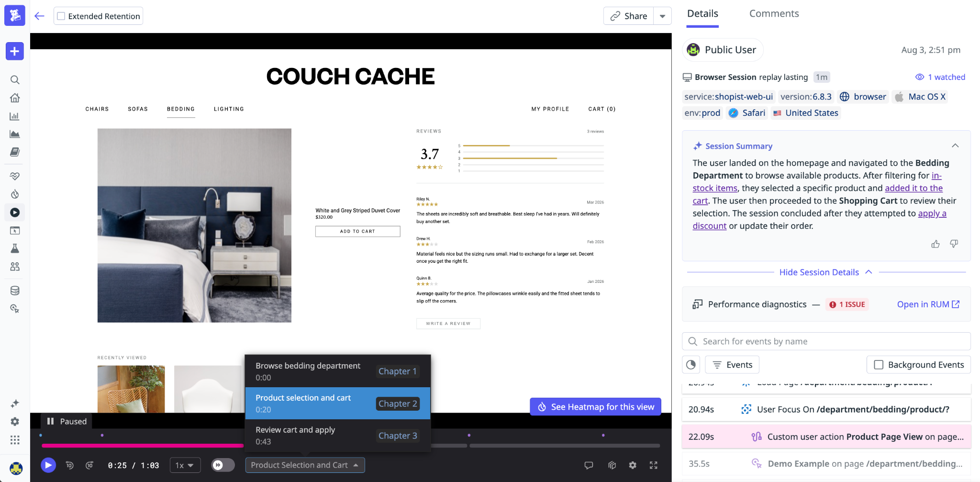980x482 pixels.
Task: Open the player settings gear
Action: pyautogui.click(x=633, y=465)
